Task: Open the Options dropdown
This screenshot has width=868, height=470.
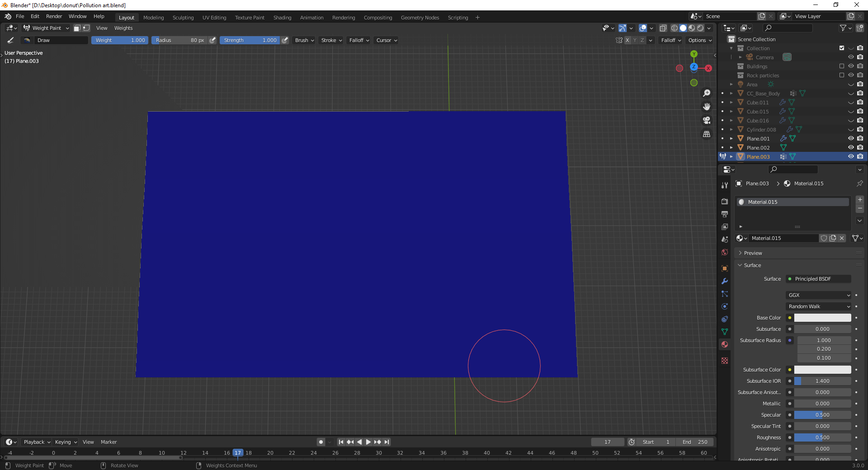Action: pyautogui.click(x=700, y=40)
